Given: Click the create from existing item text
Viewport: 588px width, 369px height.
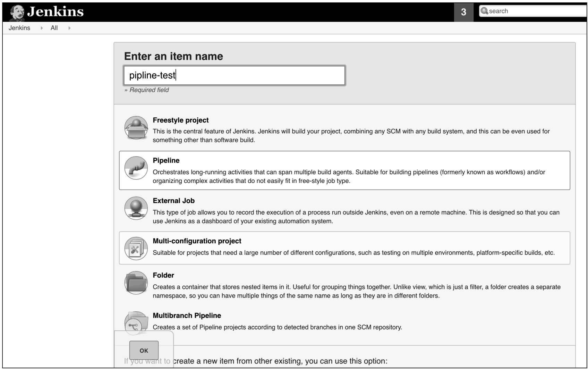Looking at the screenshot, I should click(x=256, y=361).
